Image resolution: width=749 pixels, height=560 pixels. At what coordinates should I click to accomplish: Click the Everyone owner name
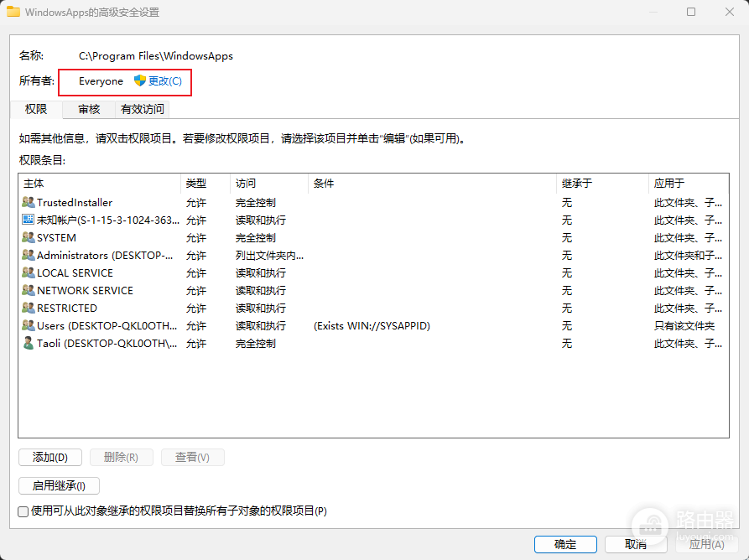pos(101,81)
